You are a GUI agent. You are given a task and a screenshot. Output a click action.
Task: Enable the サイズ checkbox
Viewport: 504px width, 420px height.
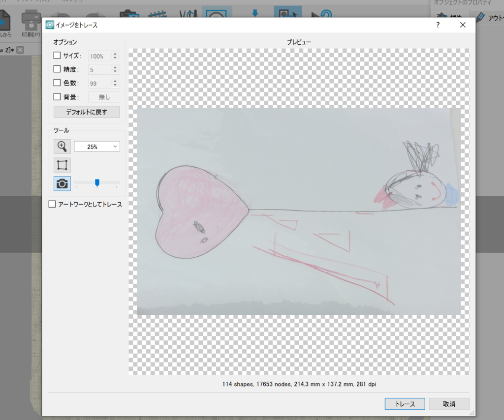[x=57, y=56]
